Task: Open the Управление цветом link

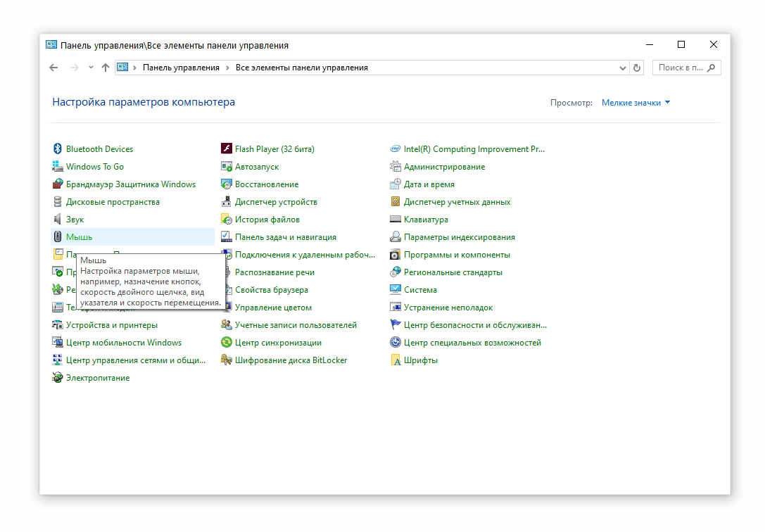Action: coord(273,308)
